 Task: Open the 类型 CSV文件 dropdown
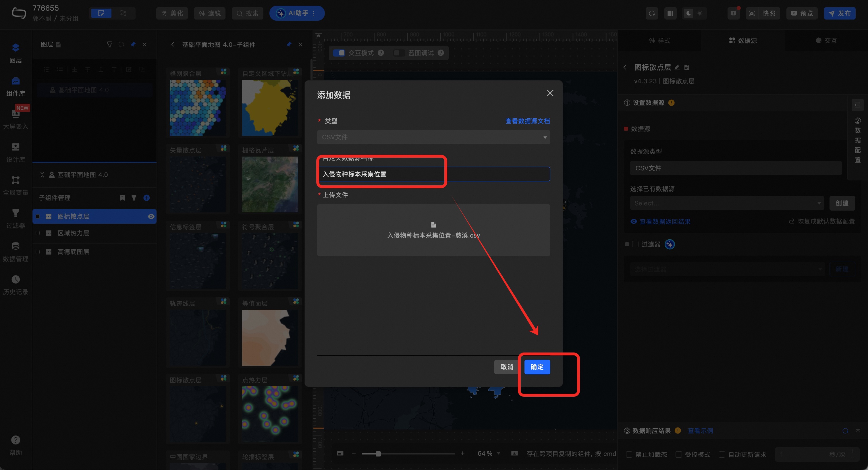pos(433,137)
